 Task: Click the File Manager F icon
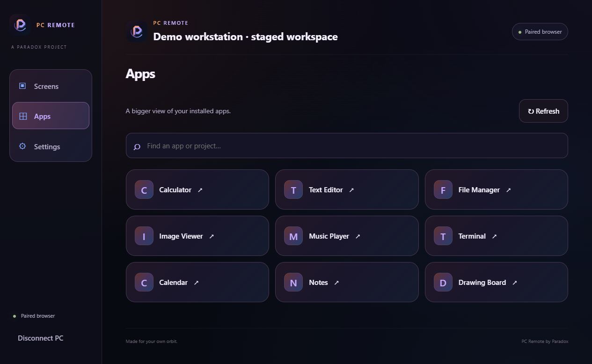[x=443, y=190]
